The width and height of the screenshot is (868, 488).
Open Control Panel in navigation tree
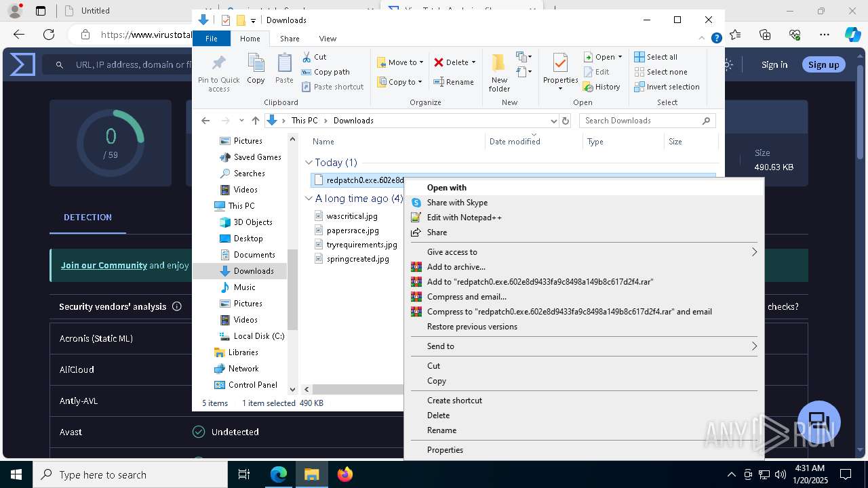(x=245, y=385)
